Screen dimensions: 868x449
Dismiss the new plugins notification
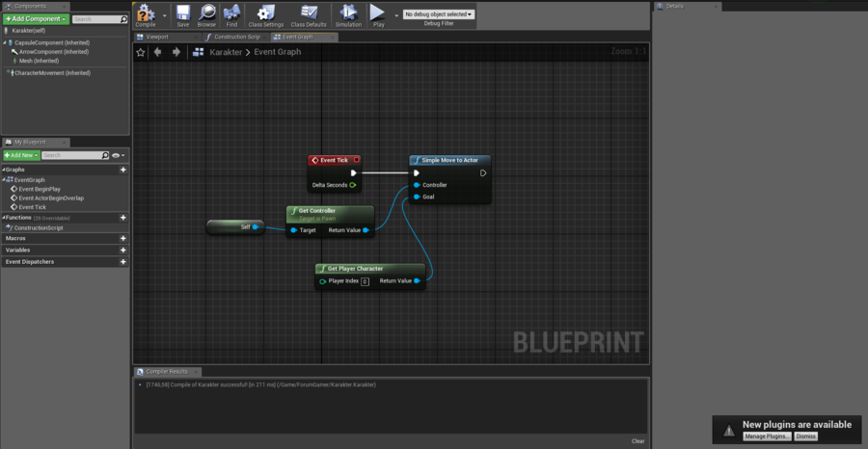coord(805,436)
